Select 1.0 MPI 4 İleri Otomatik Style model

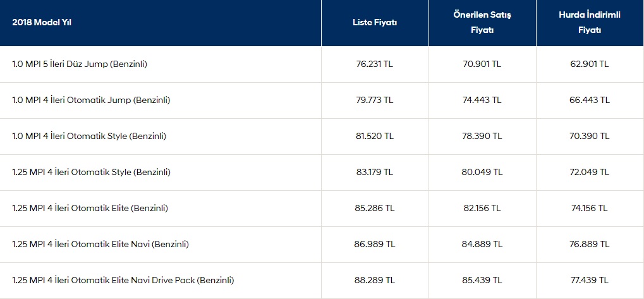pyautogui.click(x=89, y=137)
